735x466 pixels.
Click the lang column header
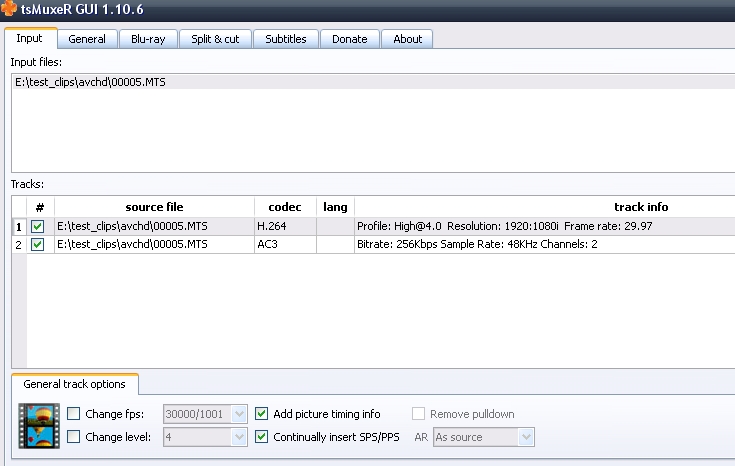coord(335,207)
